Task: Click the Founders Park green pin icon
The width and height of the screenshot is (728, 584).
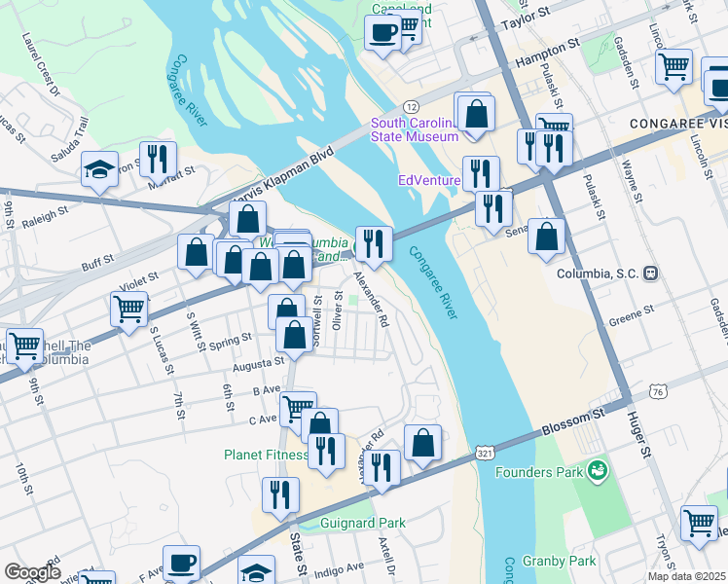Action: 598,472
